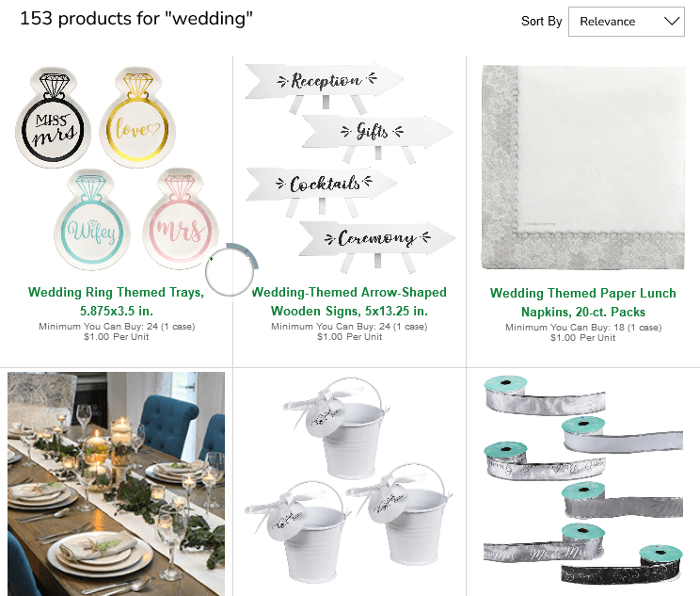Viewport: 700px width, 596px height.
Task: Open the Sort By Relevance dropdown
Action: (x=626, y=22)
